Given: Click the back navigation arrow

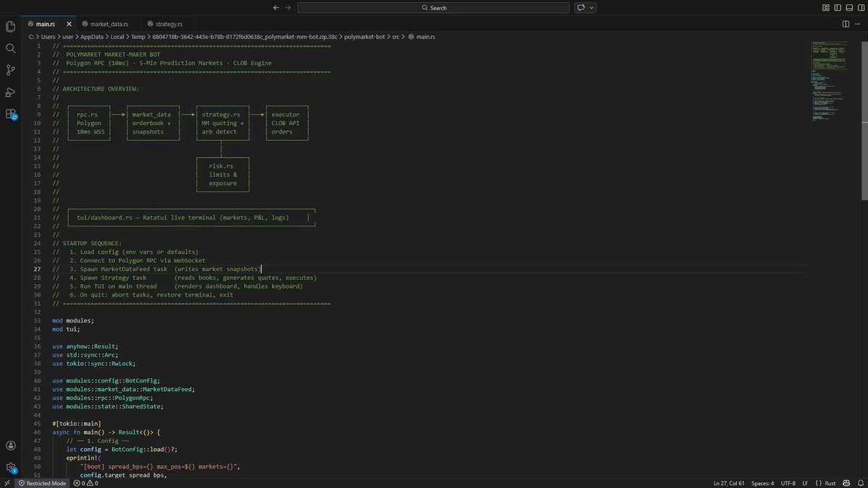Looking at the screenshot, I should pyautogui.click(x=276, y=7).
